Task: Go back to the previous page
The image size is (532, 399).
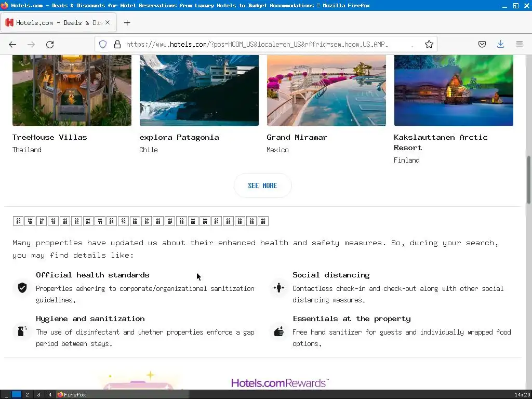Action: click(x=12, y=45)
